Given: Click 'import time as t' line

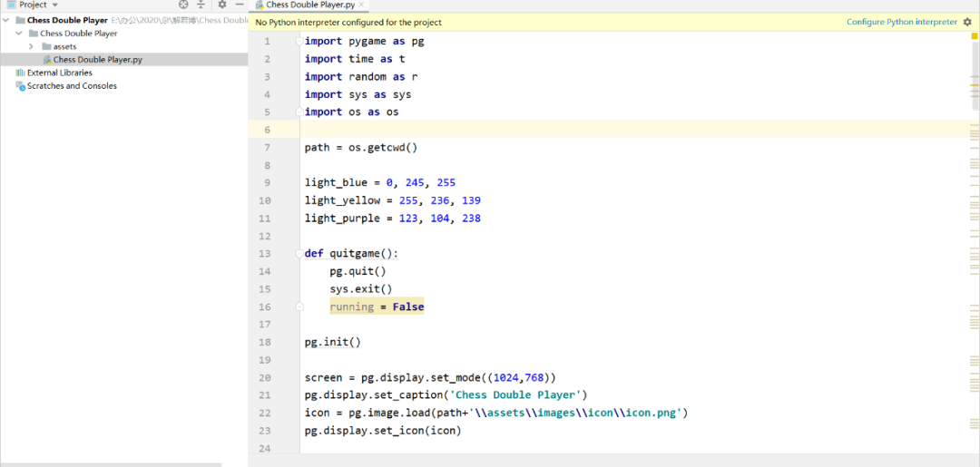Looking at the screenshot, I should tap(355, 59).
